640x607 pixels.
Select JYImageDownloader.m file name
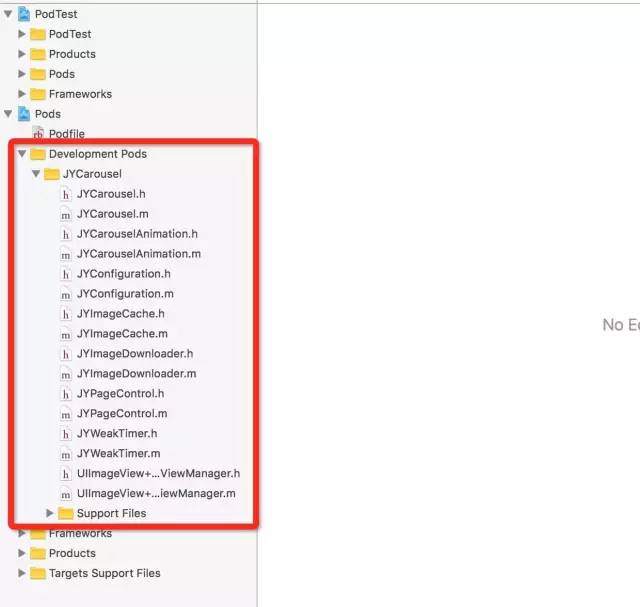tap(136, 374)
